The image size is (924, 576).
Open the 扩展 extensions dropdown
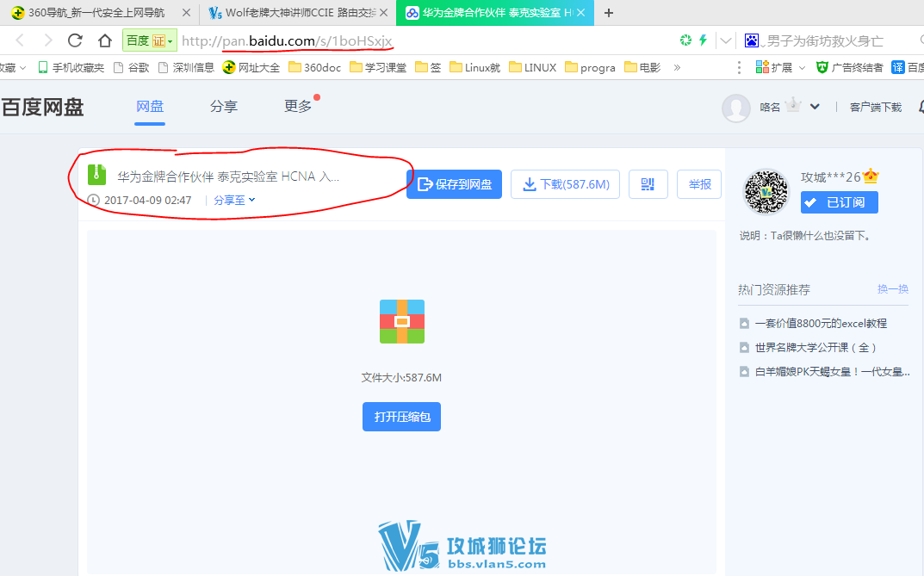pyautogui.click(x=780, y=68)
